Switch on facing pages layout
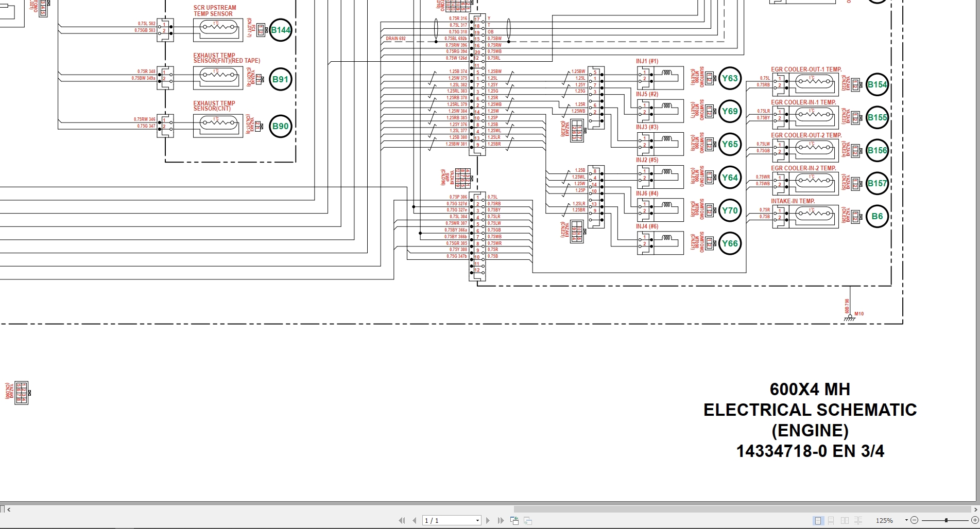Viewport: 980px width, 529px height. point(846,520)
